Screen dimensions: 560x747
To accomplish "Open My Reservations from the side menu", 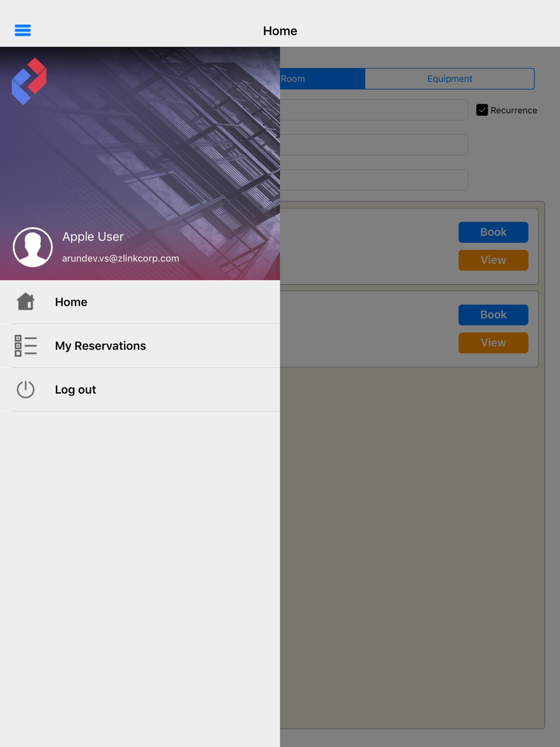I will point(140,346).
